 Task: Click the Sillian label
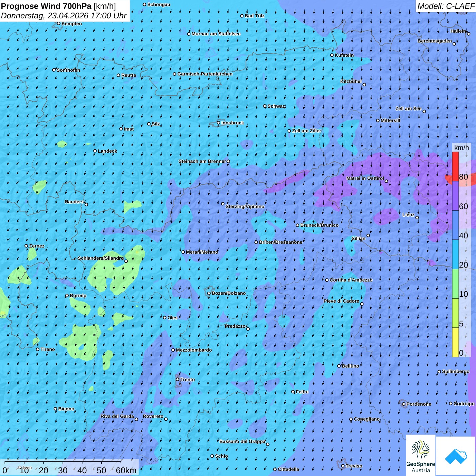point(358,238)
